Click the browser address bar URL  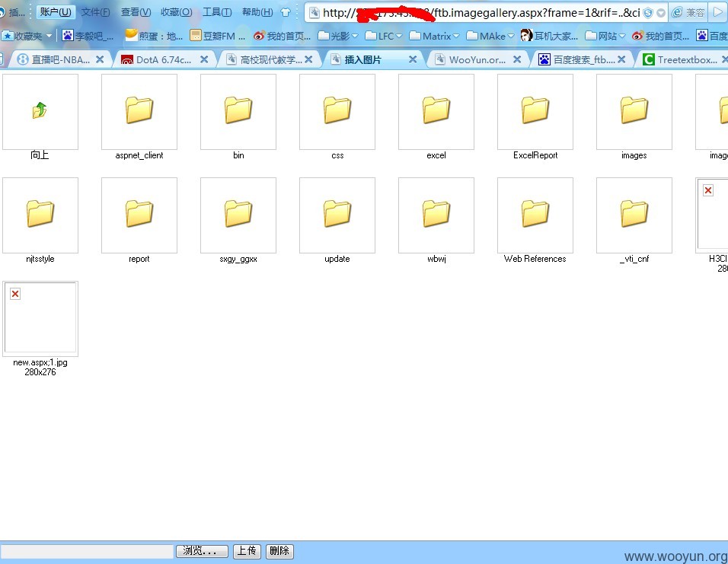(481, 13)
